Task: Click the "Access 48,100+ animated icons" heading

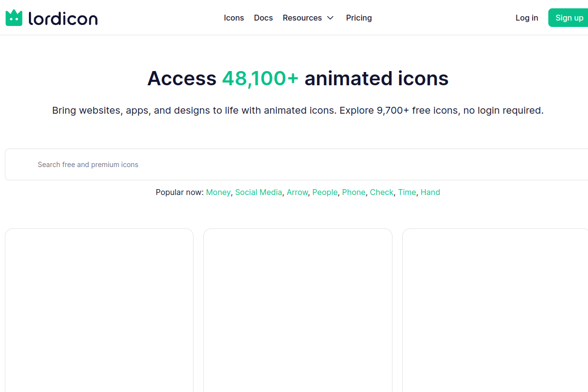Action: click(298, 78)
